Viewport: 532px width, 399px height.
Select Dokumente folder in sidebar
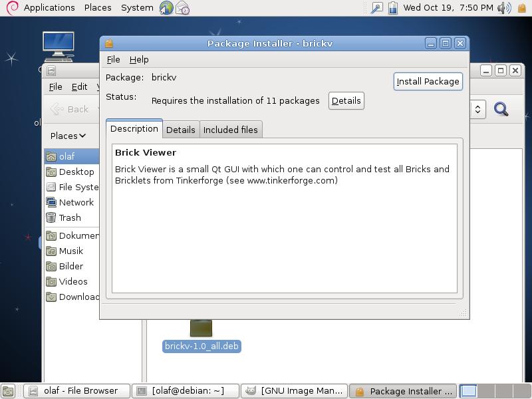coord(72,235)
